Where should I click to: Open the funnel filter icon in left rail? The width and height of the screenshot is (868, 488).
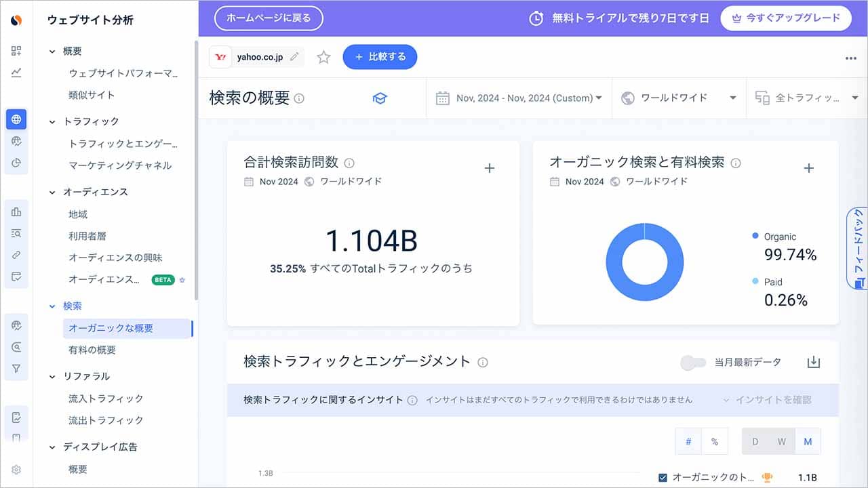point(16,369)
